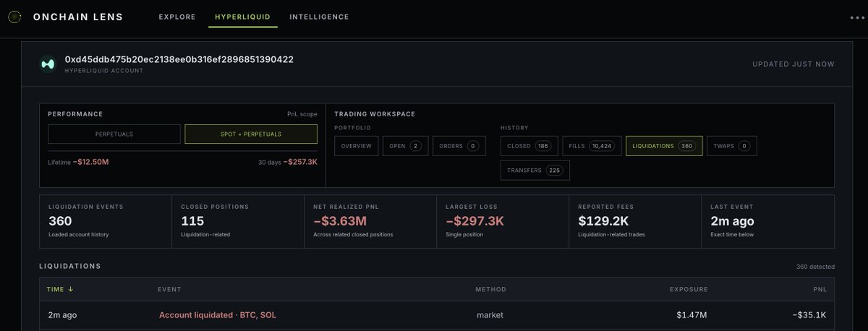Viewport: 868px width, 331px height.
Task: Show Open positions list
Action: (405, 146)
